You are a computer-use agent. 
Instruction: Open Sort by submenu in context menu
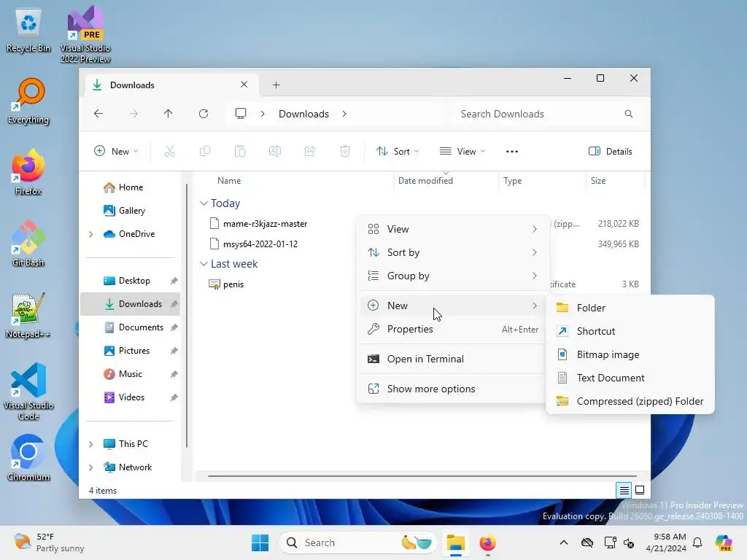(x=452, y=252)
